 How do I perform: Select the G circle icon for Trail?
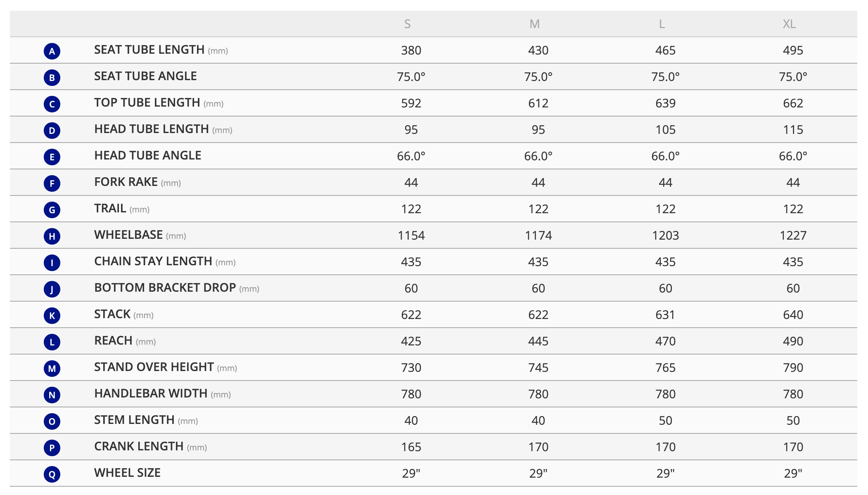[52, 210]
